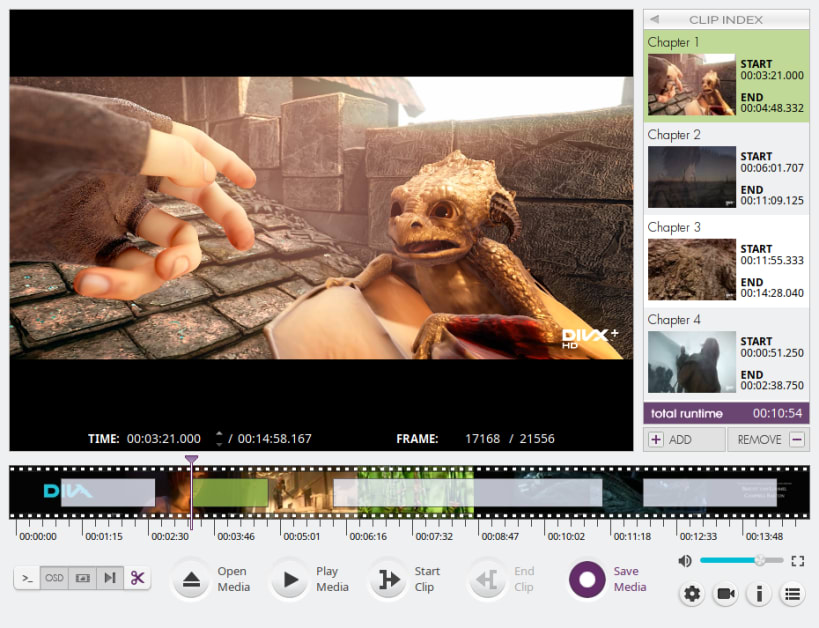This screenshot has height=628, width=819.
Task: Select the Chapter 4 clip thumbnail
Action: coord(692,362)
